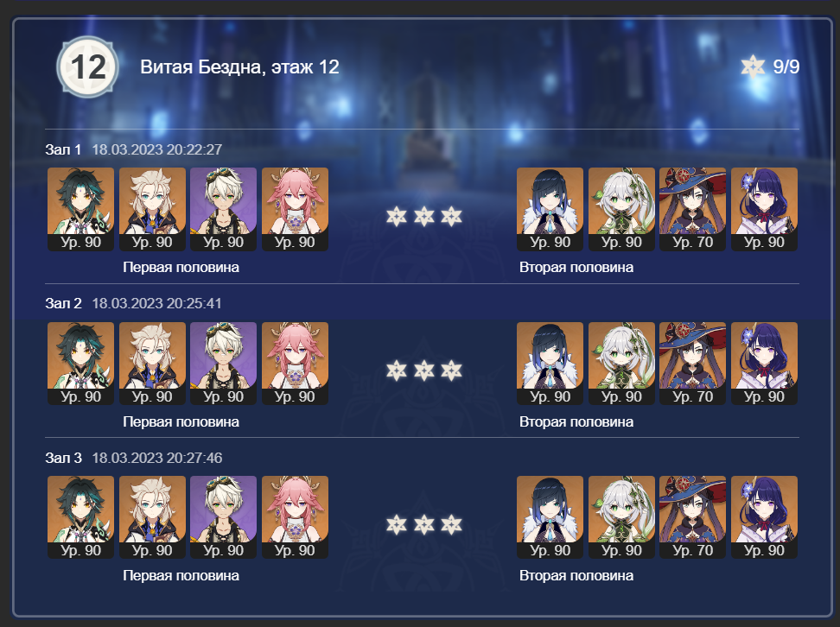Image resolution: width=840 pixels, height=627 pixels.
Task: Click Bennett portrait in Зал 1
Action: (223, 209)
